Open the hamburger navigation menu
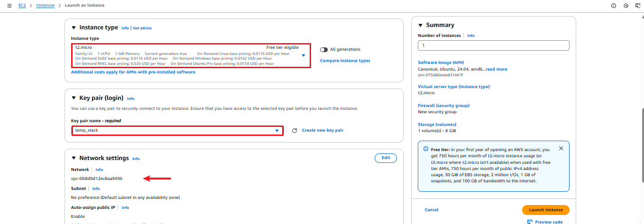Image resolution: width=644 pixels, height=224 pixels. pos(9,5)
